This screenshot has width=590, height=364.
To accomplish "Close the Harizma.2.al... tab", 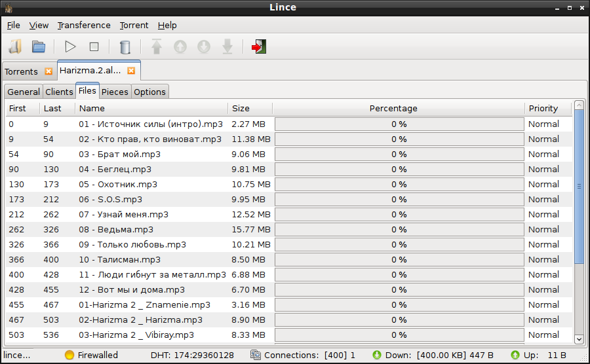I will (x=131, y=71).
